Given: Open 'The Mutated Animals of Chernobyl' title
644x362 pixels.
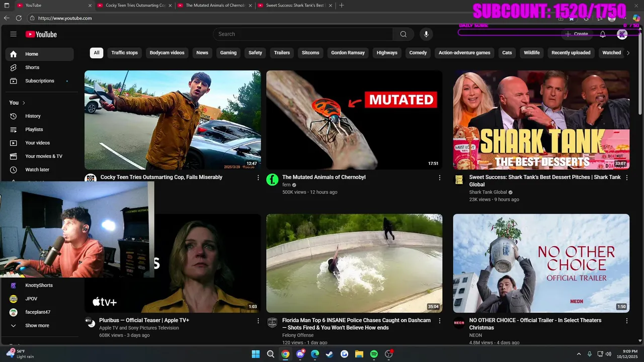Looking at the screenshot, I should (x=324, y=177).
